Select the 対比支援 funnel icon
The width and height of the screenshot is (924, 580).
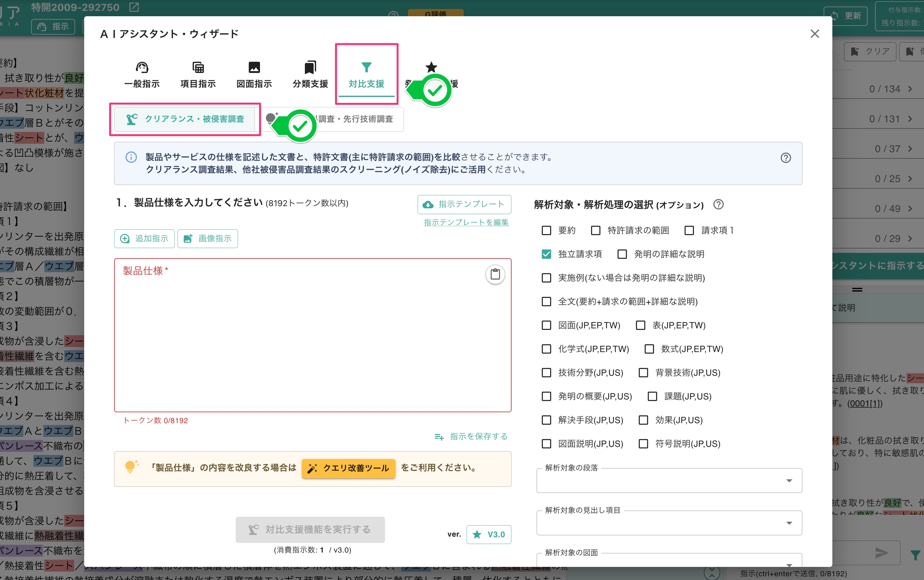(x=366, y=67)
